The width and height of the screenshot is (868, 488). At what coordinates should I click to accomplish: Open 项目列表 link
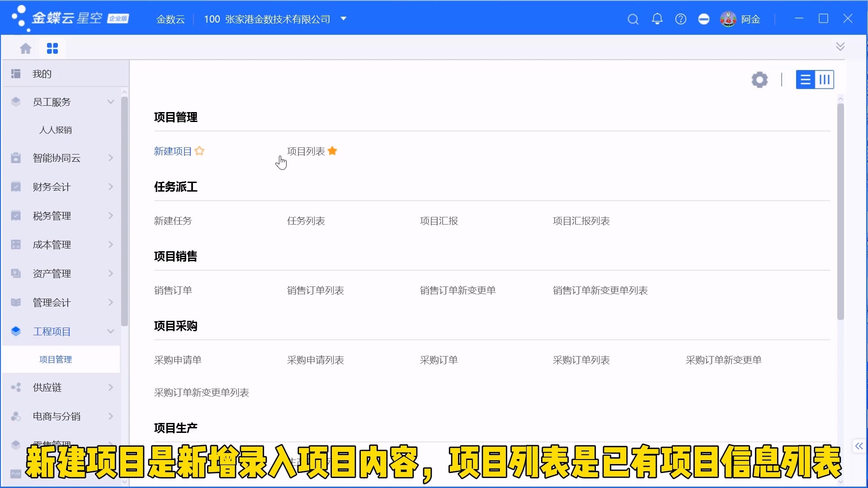(x=306, y=151)
